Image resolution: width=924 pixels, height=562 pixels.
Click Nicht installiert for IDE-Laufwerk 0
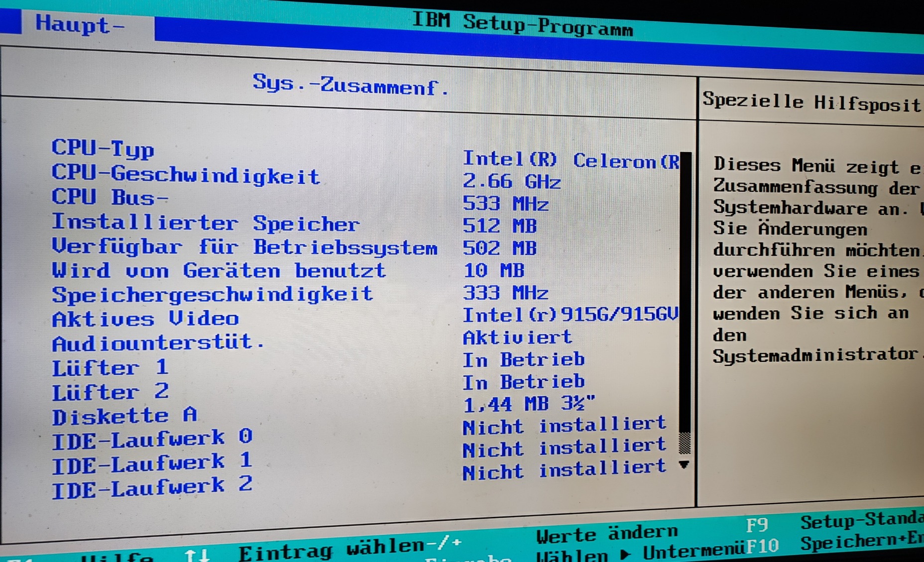pyautogui.click(x=564, y=426)
